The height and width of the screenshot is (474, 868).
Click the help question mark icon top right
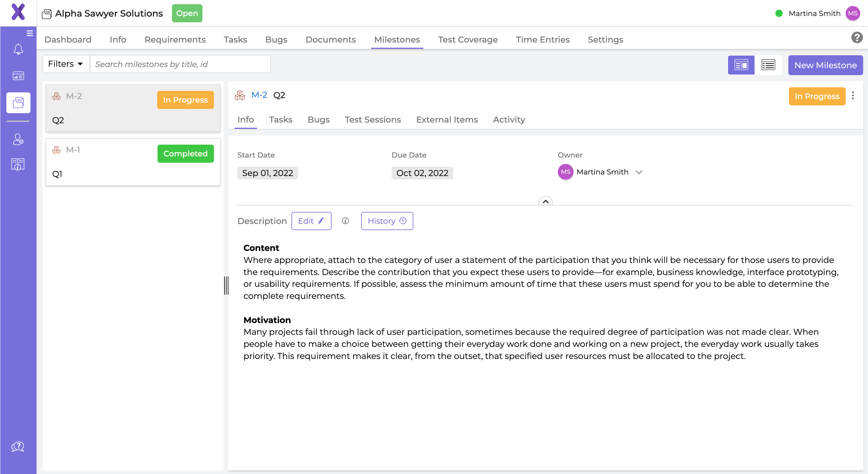(x=857, y=39)
